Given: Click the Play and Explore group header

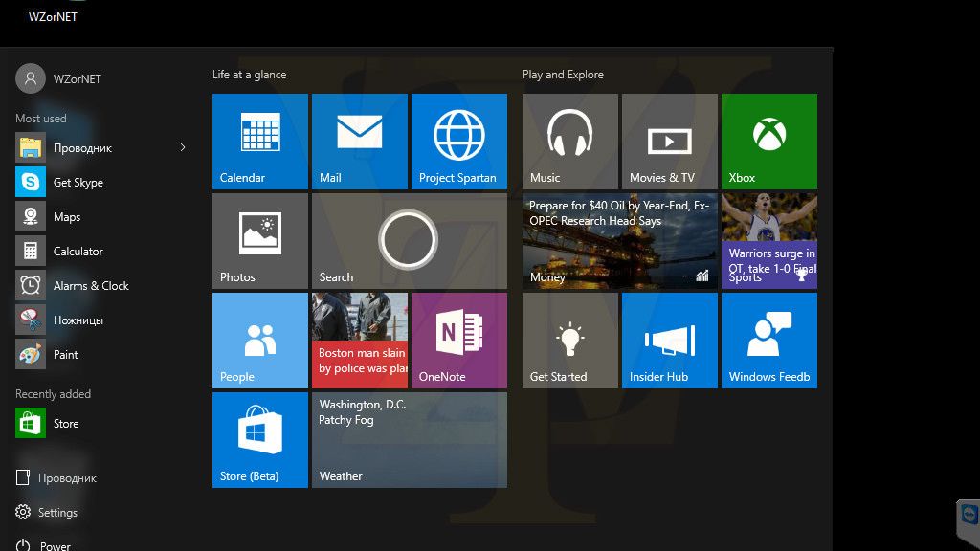Looking at the screenshot, I should point(563,75).
